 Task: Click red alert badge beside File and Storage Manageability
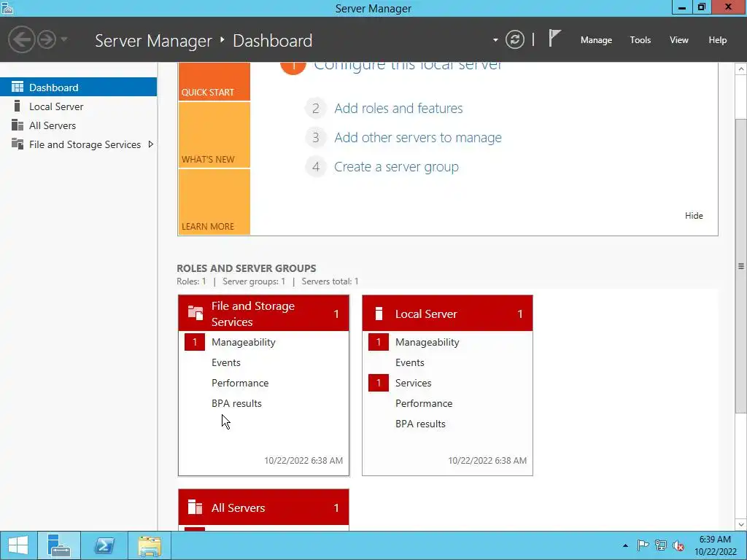194,342
